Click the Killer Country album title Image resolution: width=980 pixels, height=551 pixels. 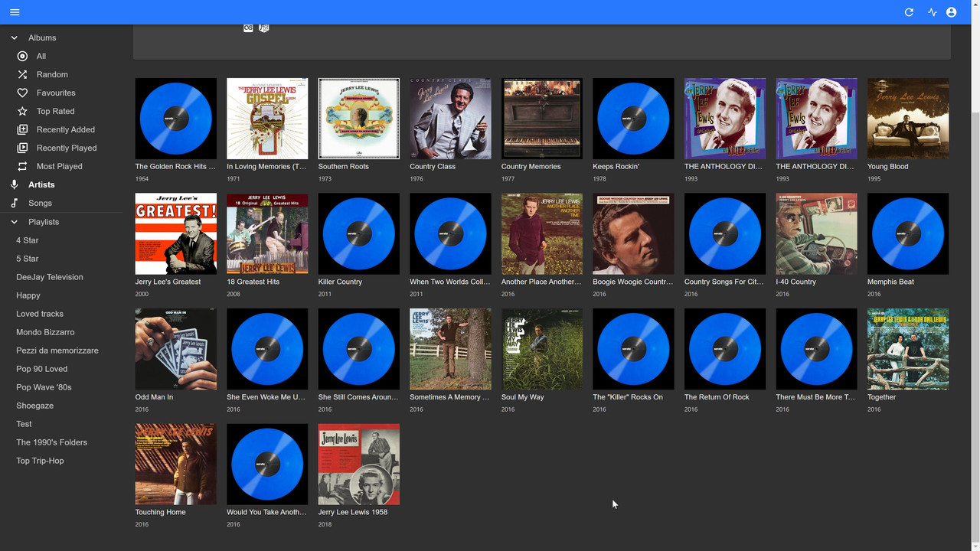point(340,282)
